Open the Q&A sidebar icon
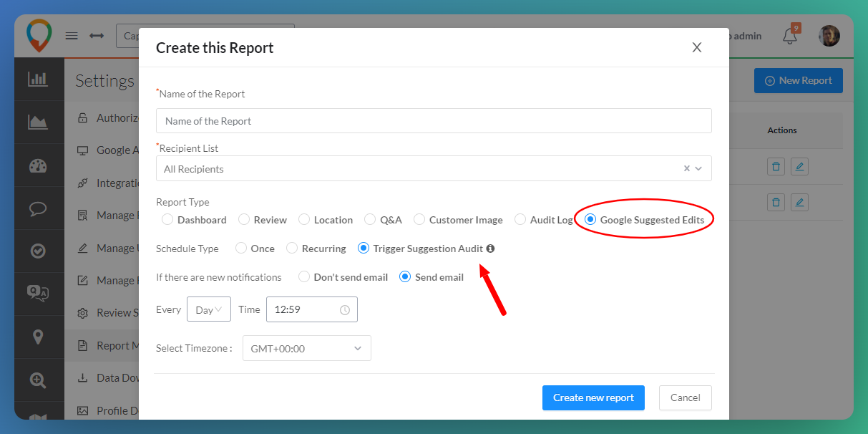The image size is (868, 434). click(x=38, y=292)
